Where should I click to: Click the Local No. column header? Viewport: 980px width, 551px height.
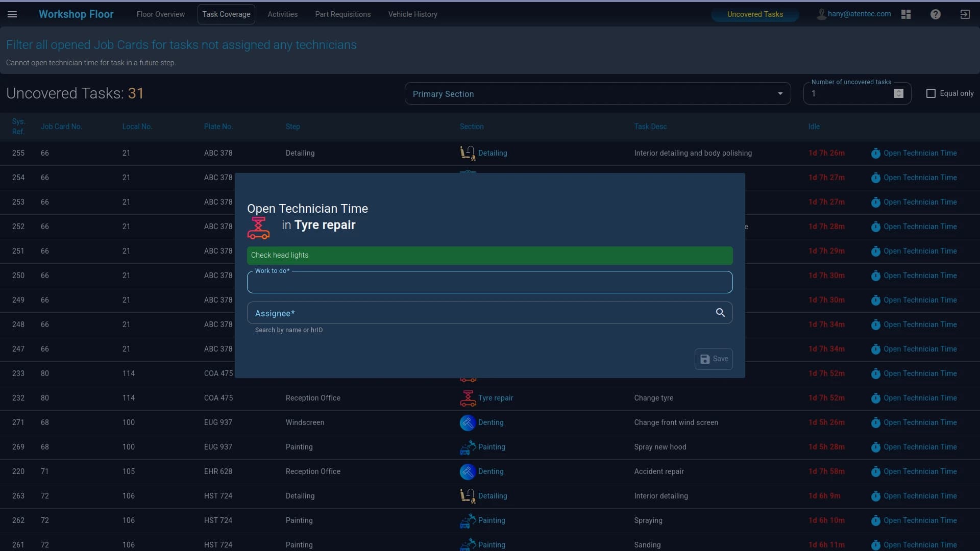[x=137, y=127]
